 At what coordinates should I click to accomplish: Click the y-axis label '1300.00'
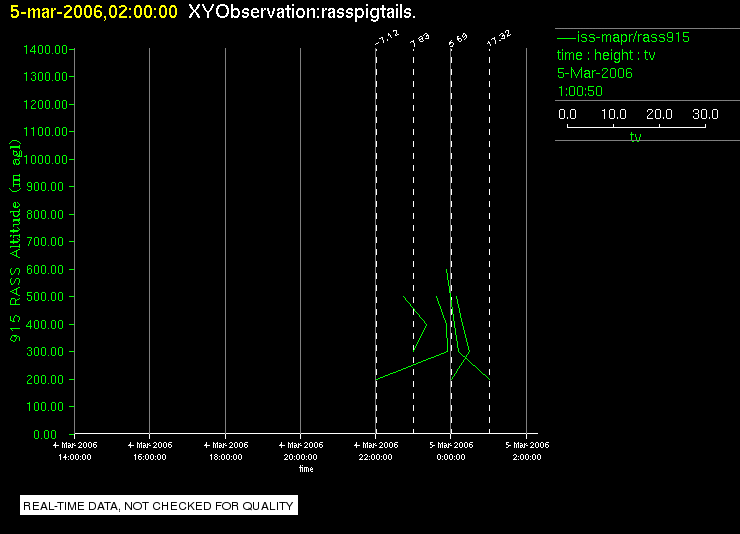pyautogui.click(x=45, y=76)
